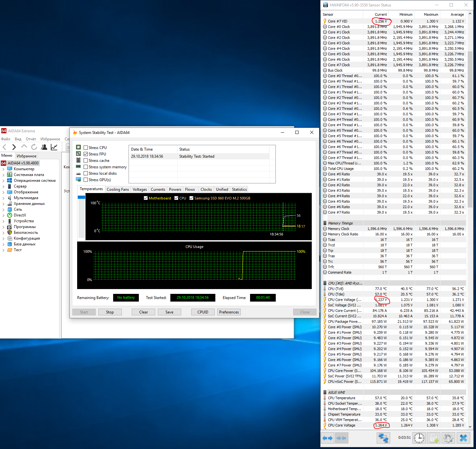Image resolution: width=476 pixels, height=449 pixels.
Task: Enable the Stress cache checkbox
Action: (86, 161)
